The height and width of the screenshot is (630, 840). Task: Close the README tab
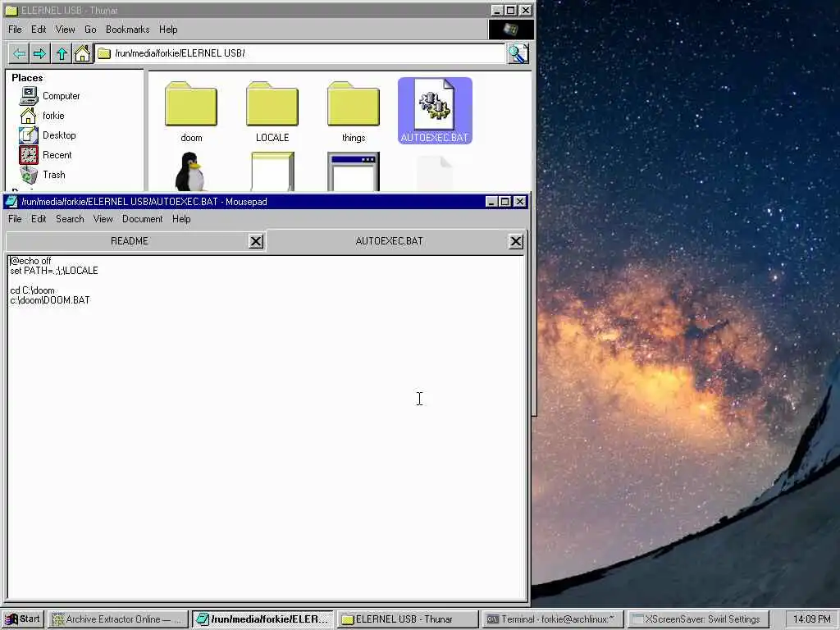tap(256, 242)
